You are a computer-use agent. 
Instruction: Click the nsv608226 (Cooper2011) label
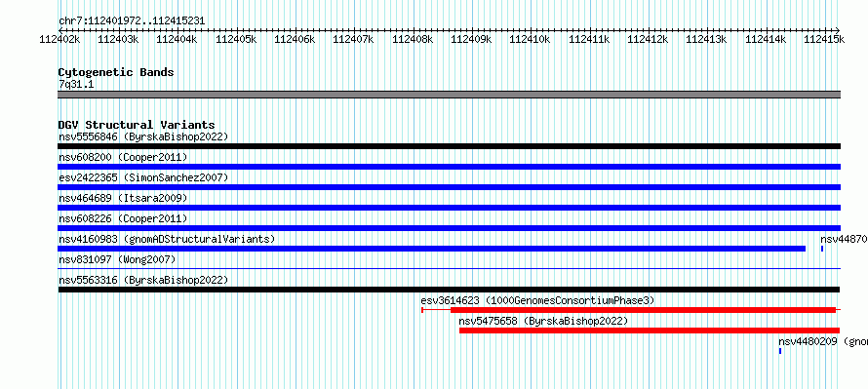click(123, 218)
